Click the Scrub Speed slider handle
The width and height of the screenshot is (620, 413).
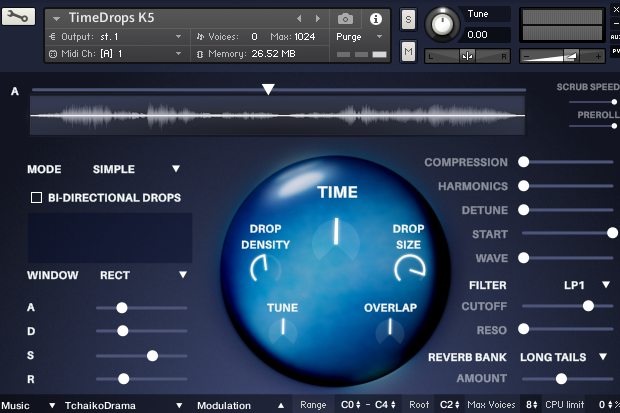[x=614, y=102]
